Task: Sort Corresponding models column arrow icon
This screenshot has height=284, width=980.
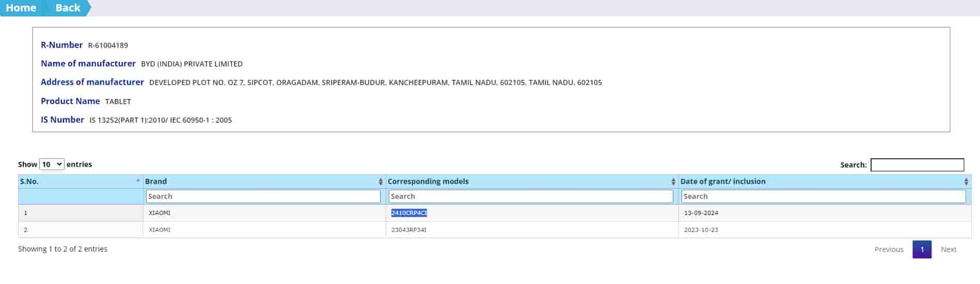Action: 673,181
